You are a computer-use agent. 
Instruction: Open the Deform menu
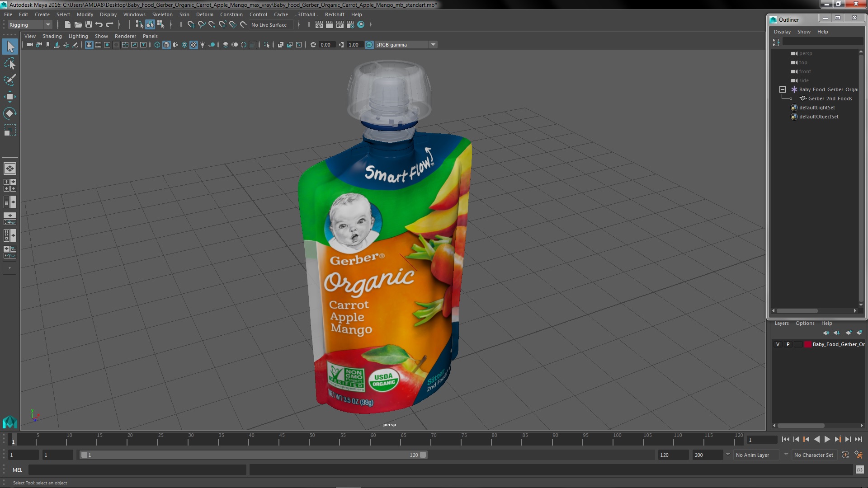[x=204, y=14]
